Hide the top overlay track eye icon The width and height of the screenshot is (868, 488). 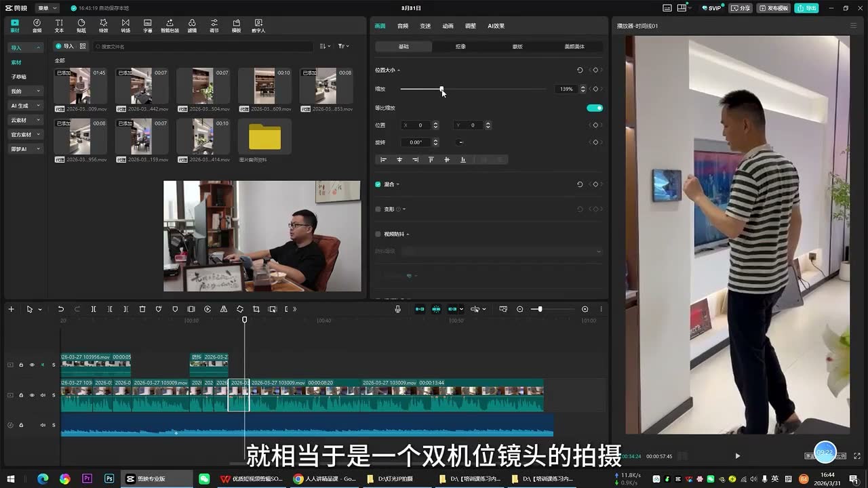(x=31, y=365)
